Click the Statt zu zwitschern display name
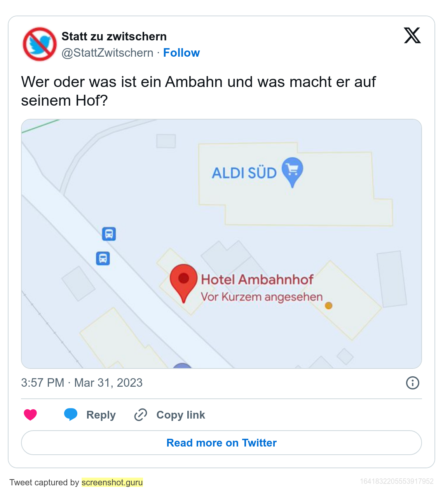 click(x=114, y=36)
